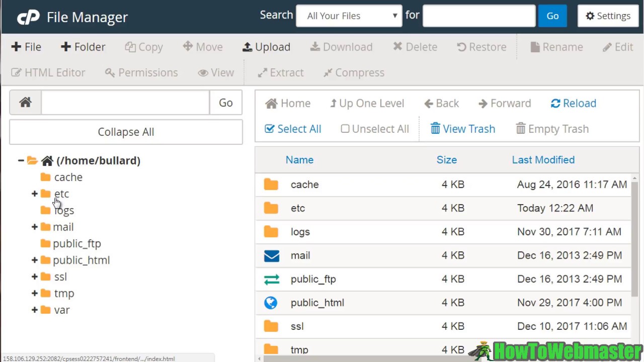This screenshot has height=362, width=644.
Task: Click the Move toolbar item
Action: (203, 47)
